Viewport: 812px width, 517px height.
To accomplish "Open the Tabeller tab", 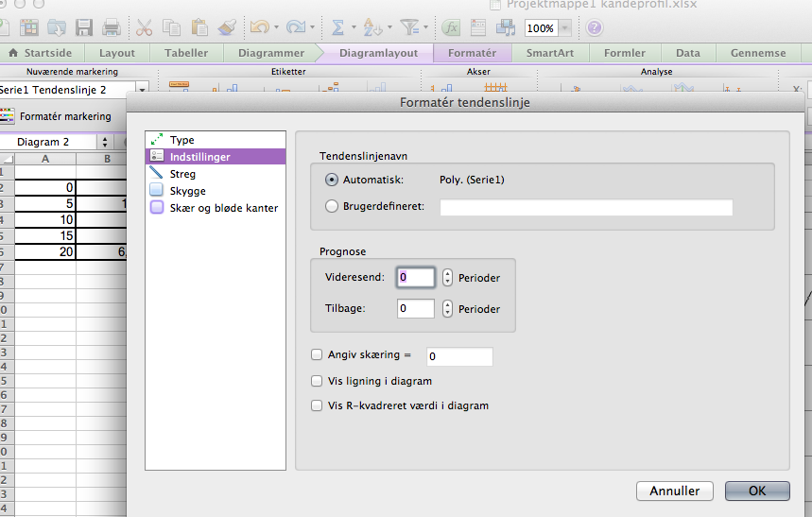I will click(x=186, y=53).
